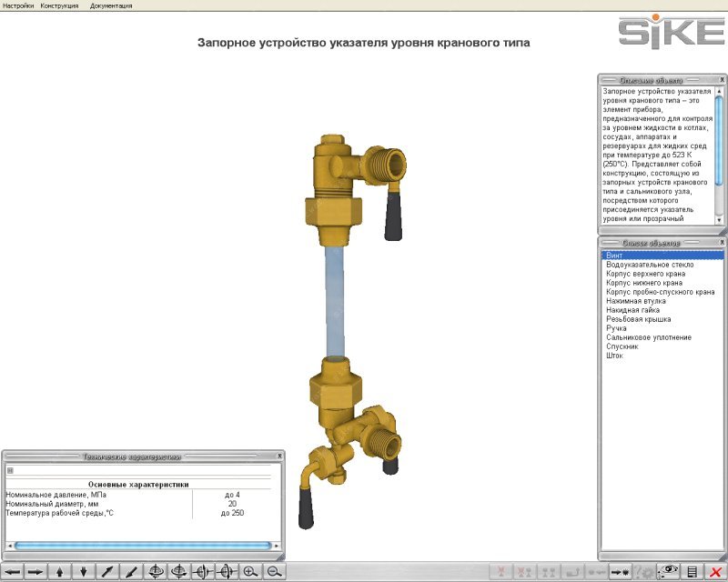Click the value до 4
The image size is (728, 582).
click(x=232, y=495)
